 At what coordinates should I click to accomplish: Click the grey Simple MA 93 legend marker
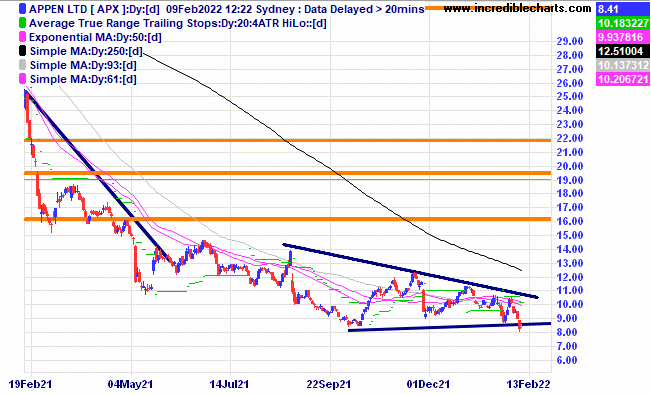(x=22, y=65)
